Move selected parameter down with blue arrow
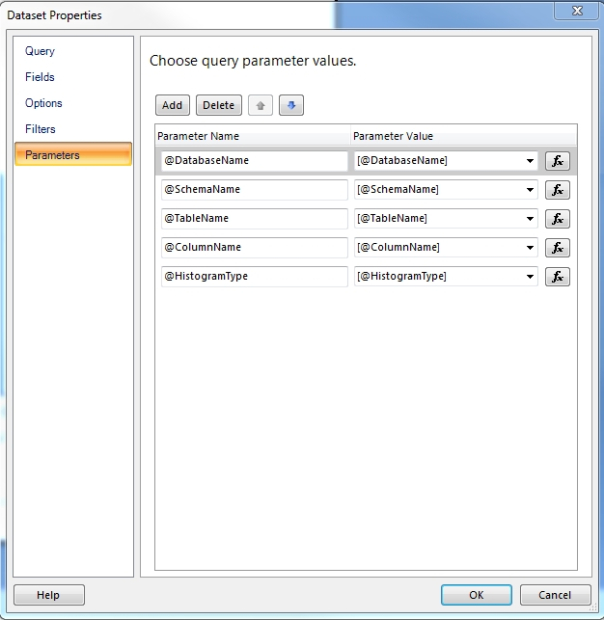The width and height of the screenshot is (604, 620). (291, 105)
